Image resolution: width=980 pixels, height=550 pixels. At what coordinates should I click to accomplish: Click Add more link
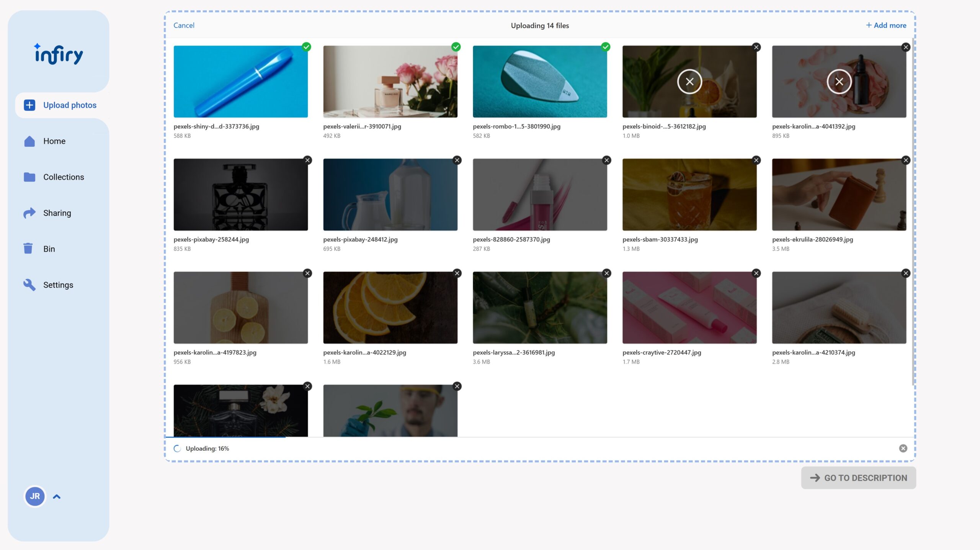(x=886, y=25)
